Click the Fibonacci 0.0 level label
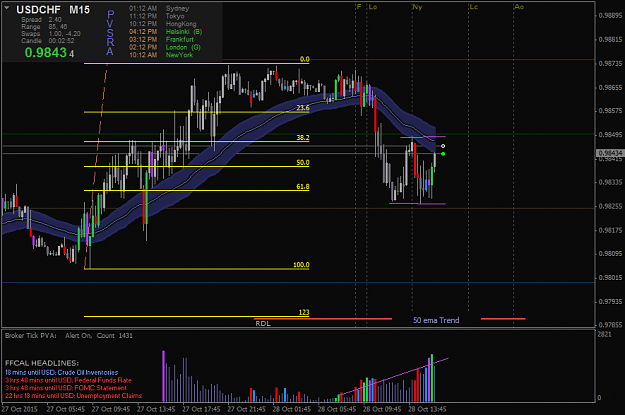 pyautogui.click(x=305, y=59)
